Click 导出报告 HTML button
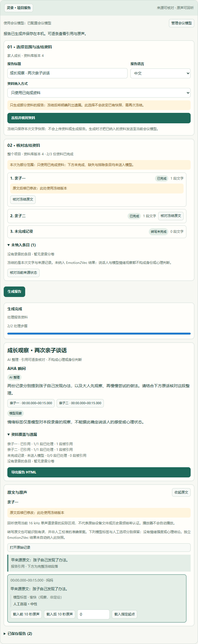 pyautogui.click(x=99, y=472)
